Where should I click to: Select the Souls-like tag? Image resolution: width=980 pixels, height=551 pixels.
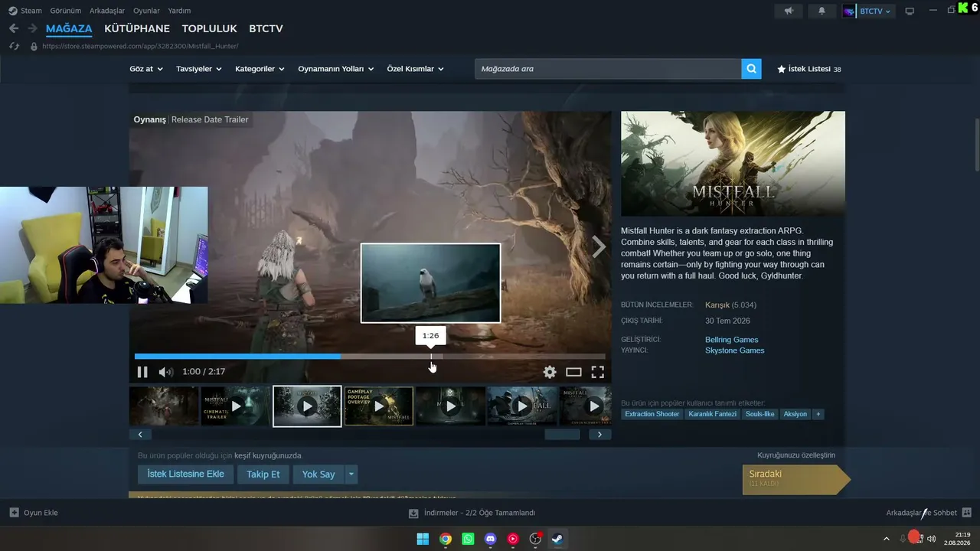pos(760,414)
